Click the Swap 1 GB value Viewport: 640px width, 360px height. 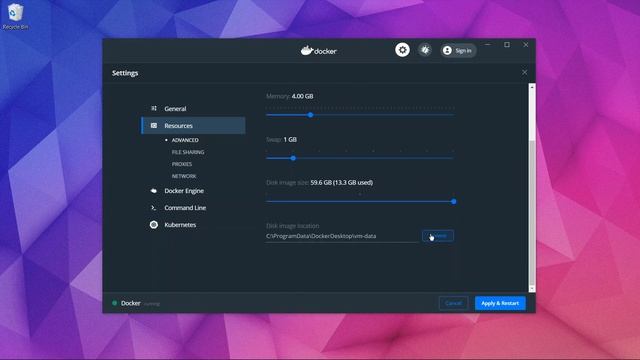[x=290, y=140]
